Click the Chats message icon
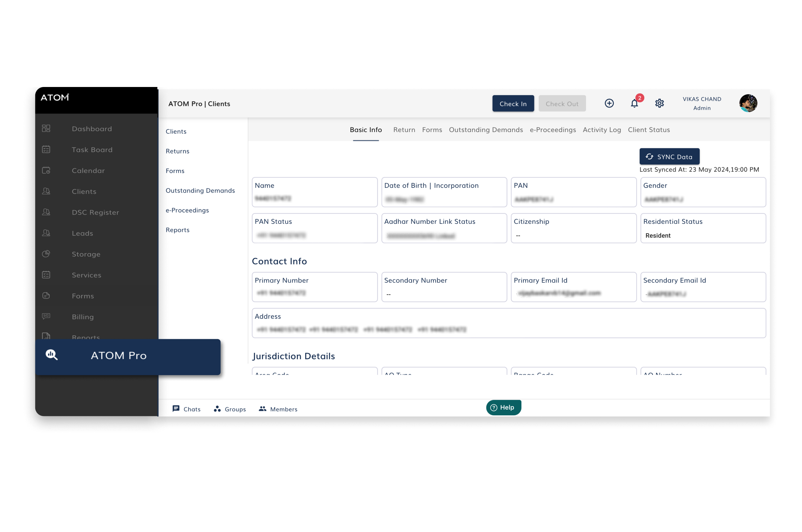The height and width of the screenshot is (532, 802). pyautogui.click(x=176, y=409)
